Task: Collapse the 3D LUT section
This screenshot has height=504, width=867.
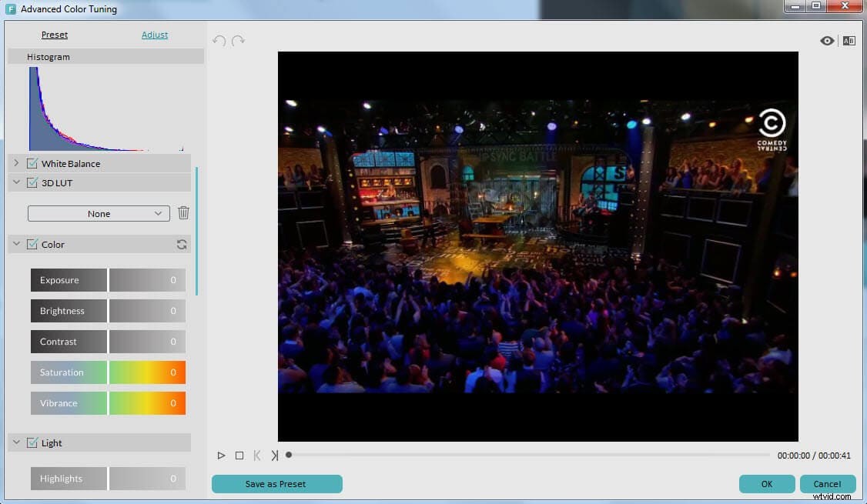Action: pyautogui.click(x=15, y=182)
